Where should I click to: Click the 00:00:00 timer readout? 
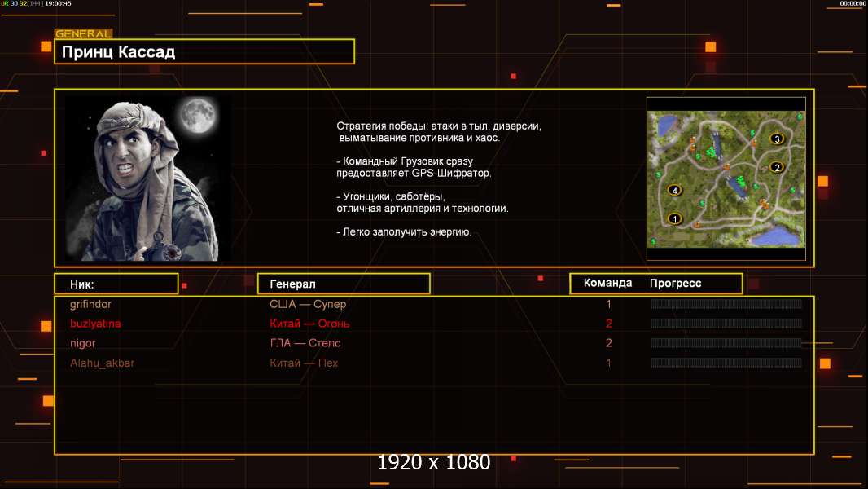[853, 3]
